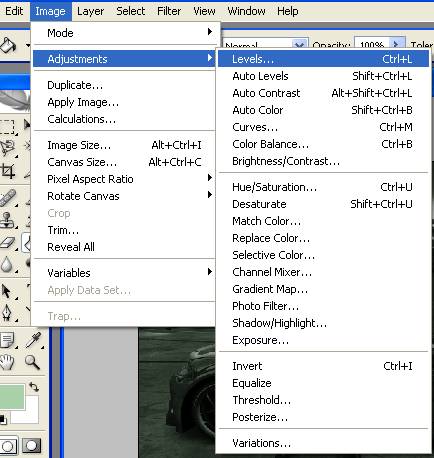Open Brightness/Contrast adjustment
This screenshot has height=458, width=434.
(x=323, y=161)
